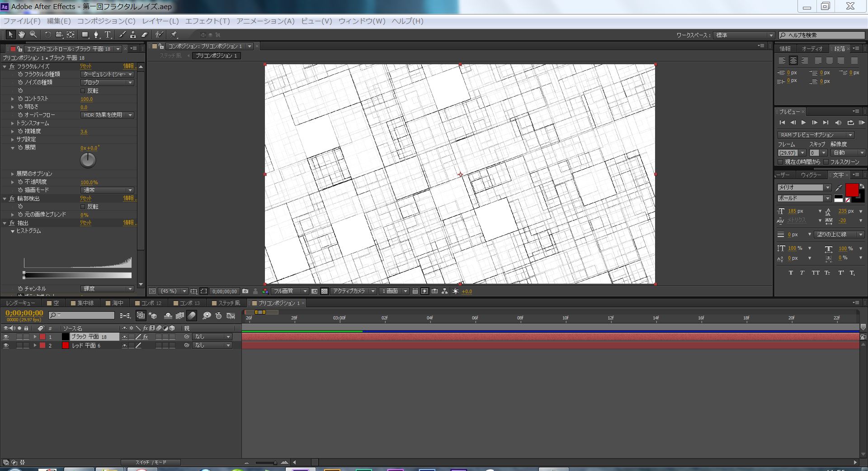Click the red text fill color swatch

point(852,190)
